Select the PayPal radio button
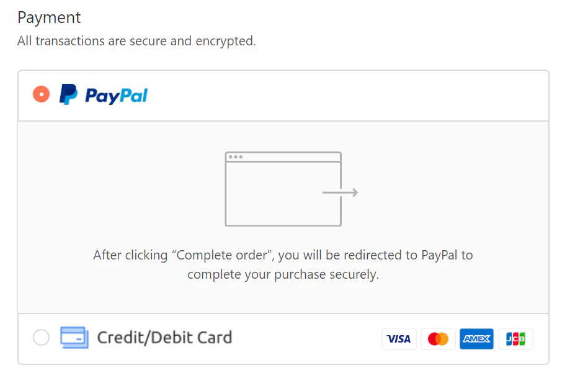The height and width of the screenshot is (383, 588). coord(42,94)
